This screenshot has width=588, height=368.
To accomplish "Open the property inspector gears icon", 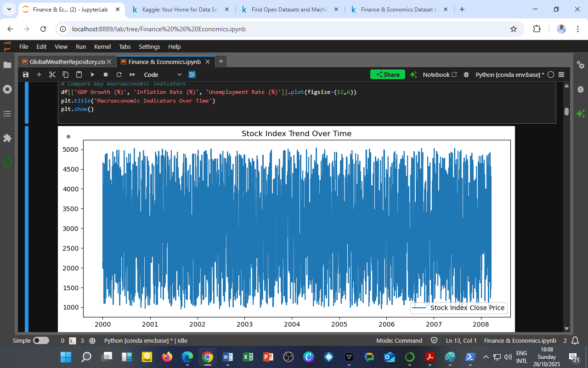I will [x=581, y=65].
